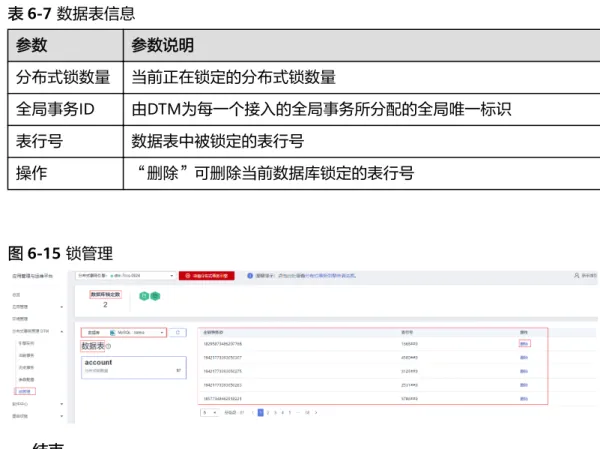Click the red button in the top bar

tap(207, 276)
